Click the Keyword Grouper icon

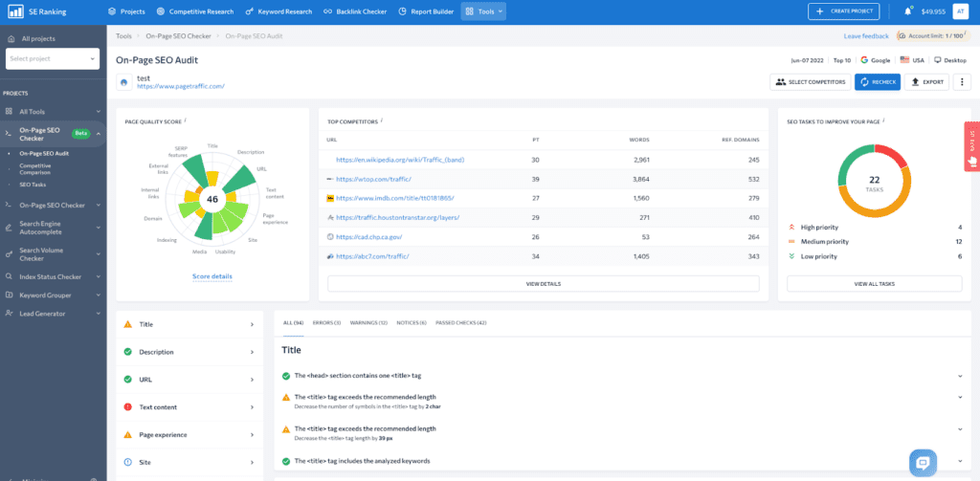click(9, 295)
